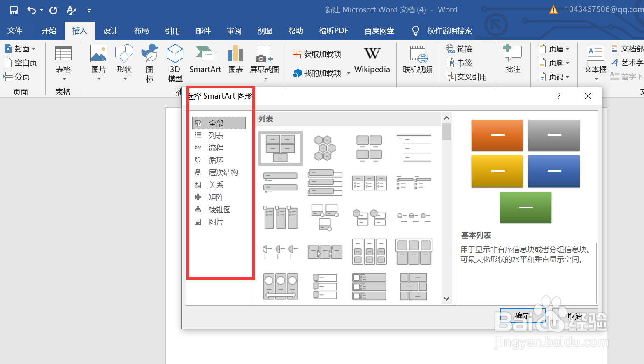Open 3D Models insert tool
The image size is (644, 364).
pos(175,63)
